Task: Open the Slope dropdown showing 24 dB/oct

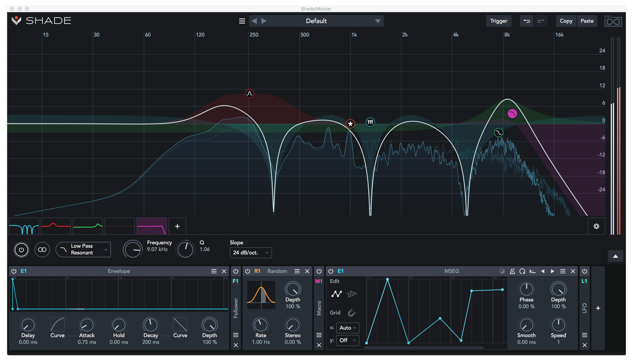Action: [250, 253]
